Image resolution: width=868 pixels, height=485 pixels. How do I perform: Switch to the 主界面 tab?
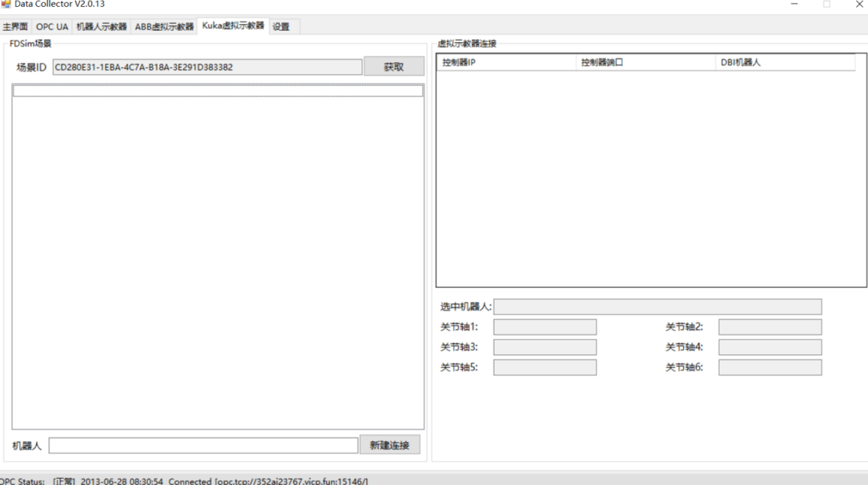pyautogui.click(x=15, y=27)
